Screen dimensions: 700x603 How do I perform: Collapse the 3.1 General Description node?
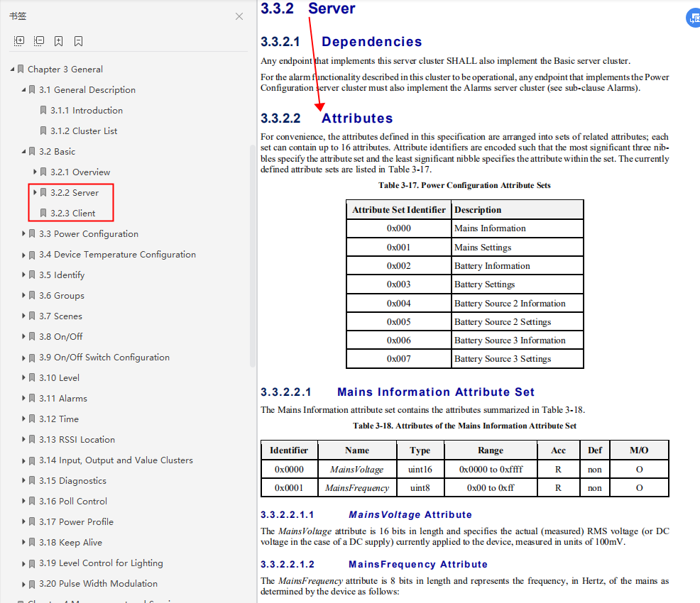[x=23, y=89]
